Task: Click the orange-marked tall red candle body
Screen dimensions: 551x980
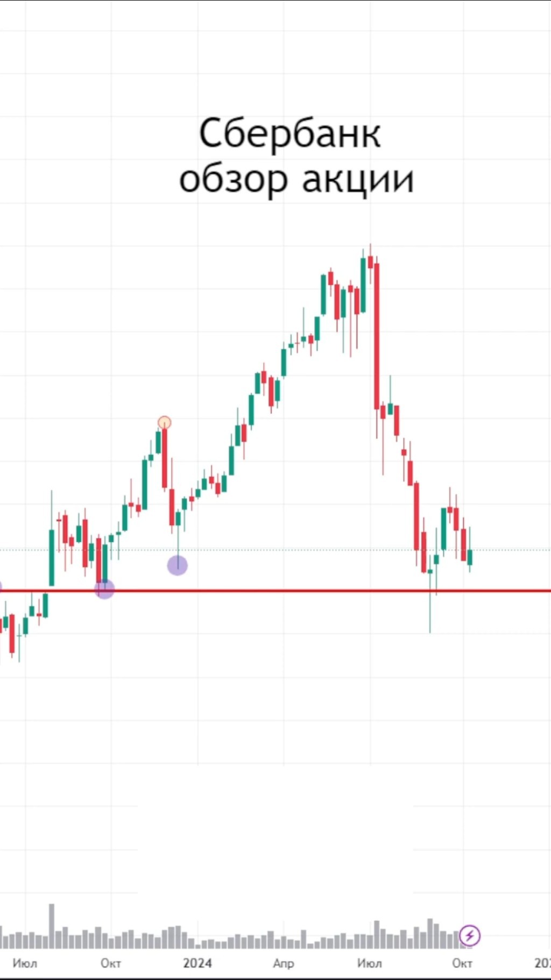Action: 165,457
